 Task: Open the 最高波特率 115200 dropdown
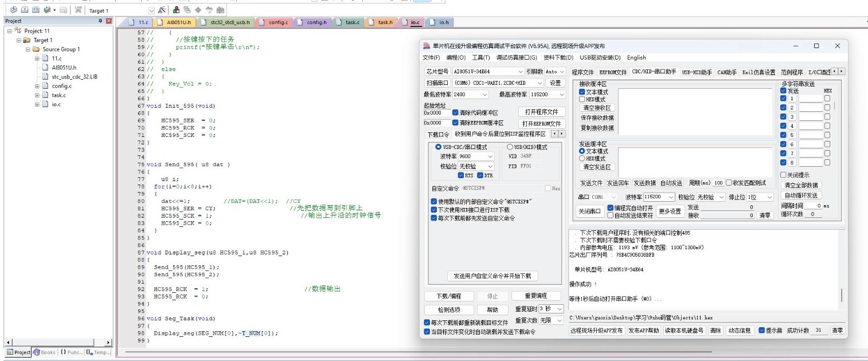pos(547,95)
